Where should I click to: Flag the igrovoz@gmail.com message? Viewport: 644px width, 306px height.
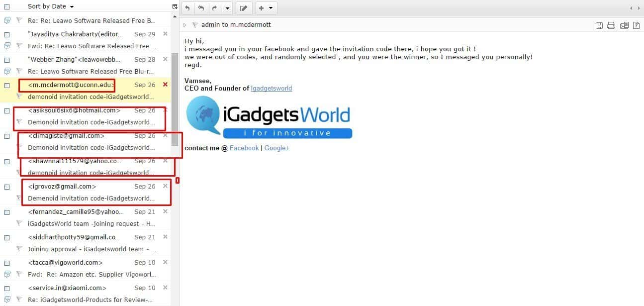point(19,198)
